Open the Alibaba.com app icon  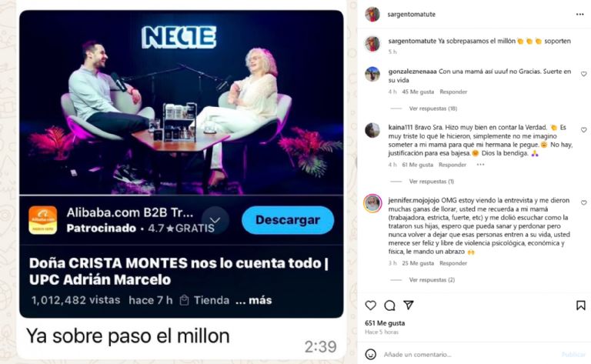tap(43, 220)
